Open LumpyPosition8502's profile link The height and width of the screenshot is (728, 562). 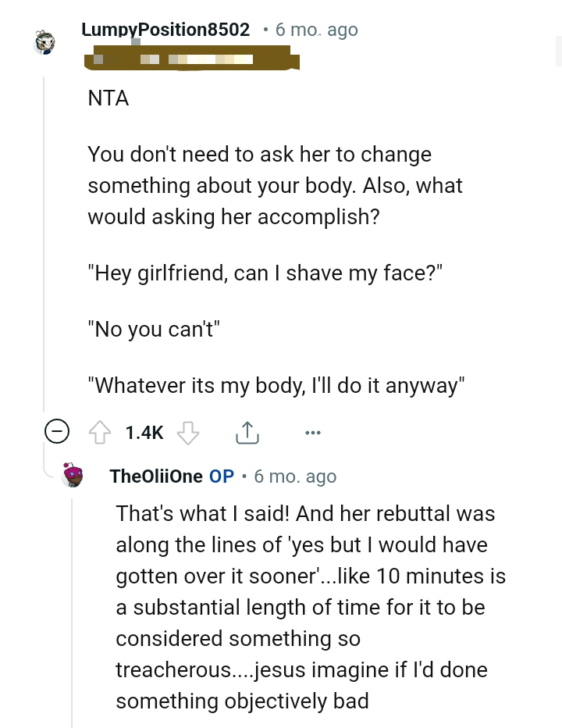coord(165,30)
